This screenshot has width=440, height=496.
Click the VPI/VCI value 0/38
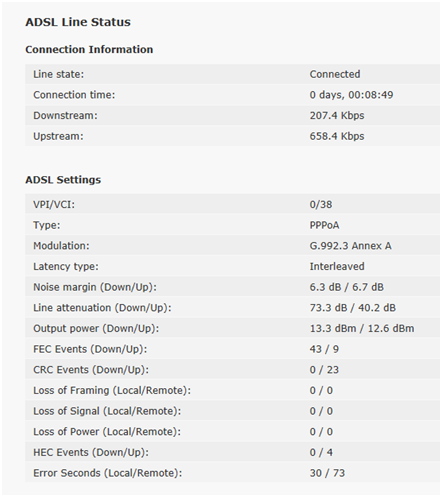coord(321,204)
